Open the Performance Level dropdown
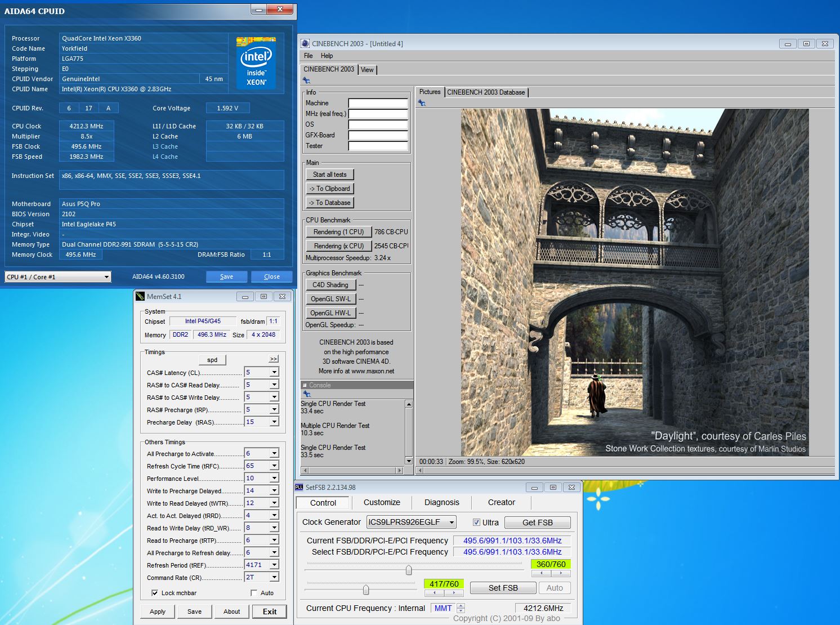 point(274,478)
